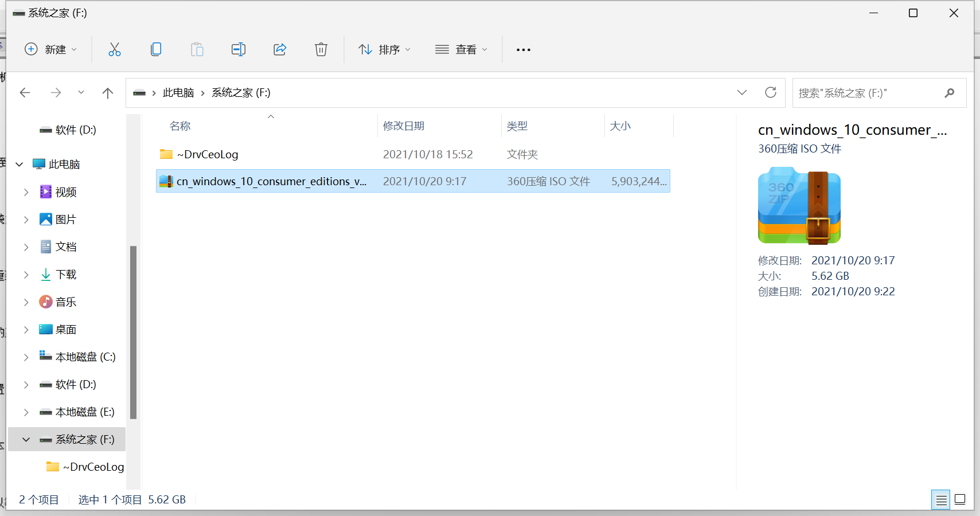Switch to large thumbnails view in the status bar

pyautogui.click(x=961, y=499)
